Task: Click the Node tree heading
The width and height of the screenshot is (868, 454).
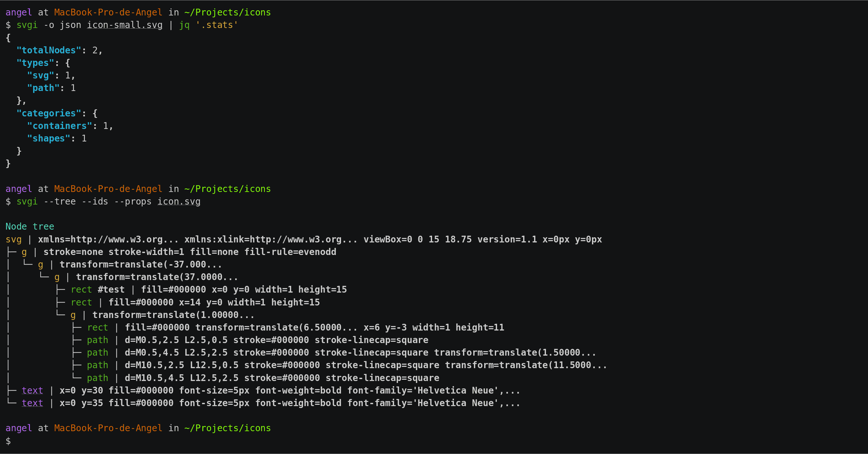Action: 30,226
